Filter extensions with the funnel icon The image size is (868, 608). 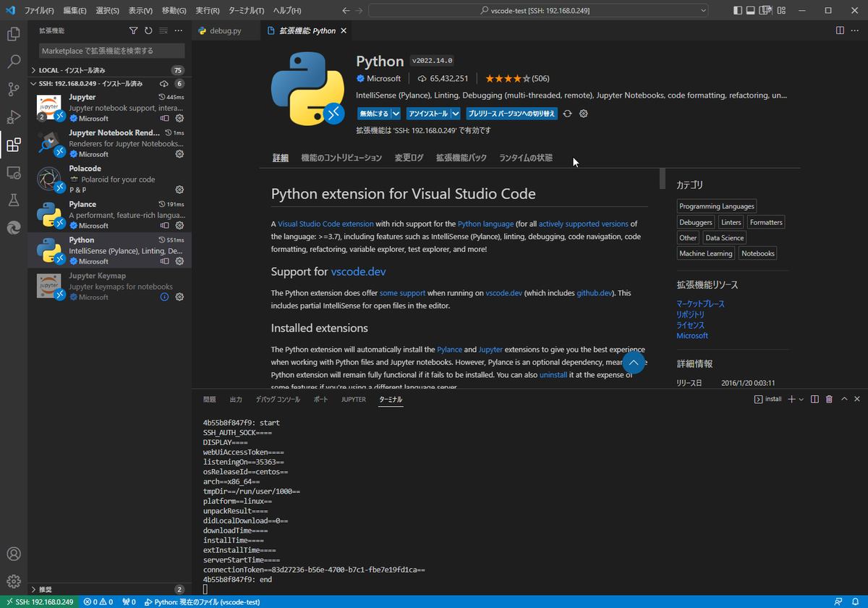coord(133,30)
